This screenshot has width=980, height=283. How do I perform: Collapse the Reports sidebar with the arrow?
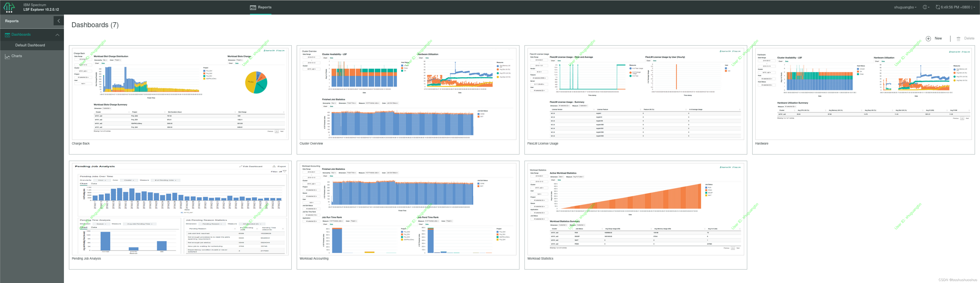click(x=59, y=21)
